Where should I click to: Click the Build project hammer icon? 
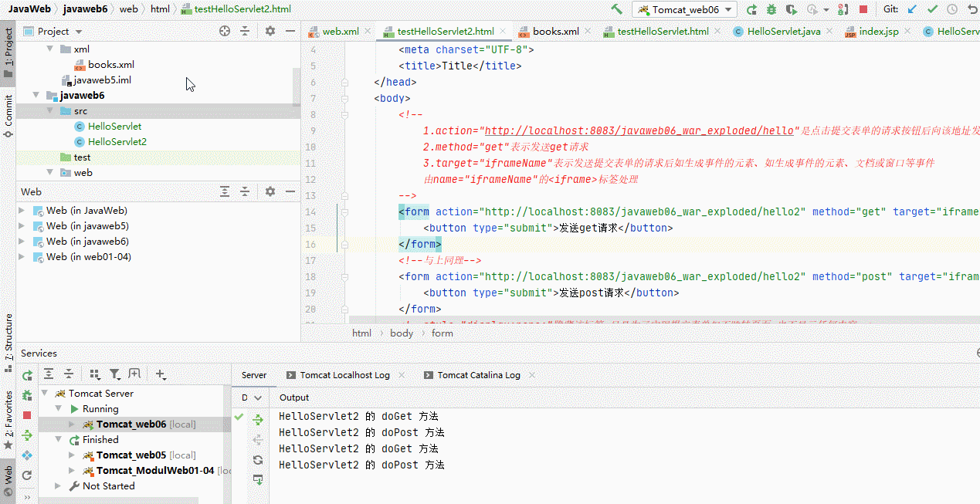coord(616,9)
